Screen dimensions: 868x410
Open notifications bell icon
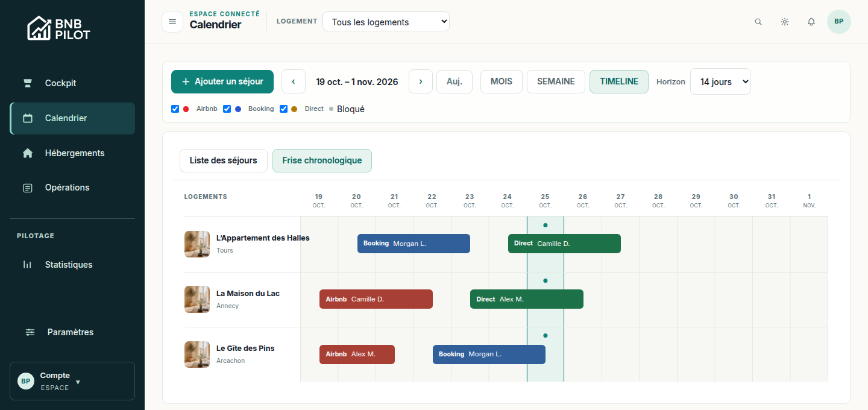click(x=811, y=22)
